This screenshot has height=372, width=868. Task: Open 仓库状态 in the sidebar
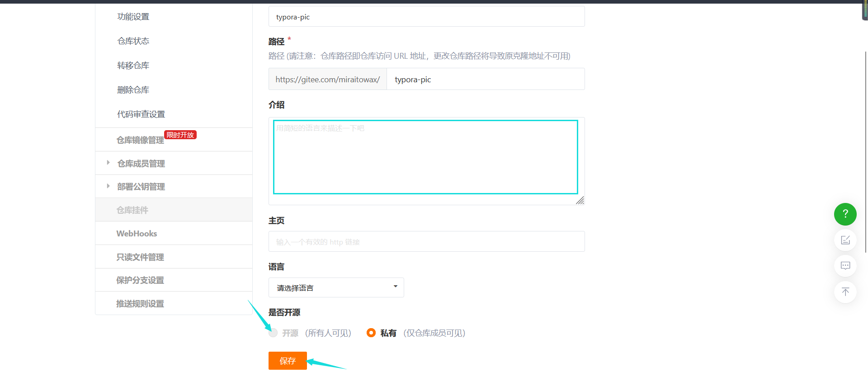coord(133,41)
